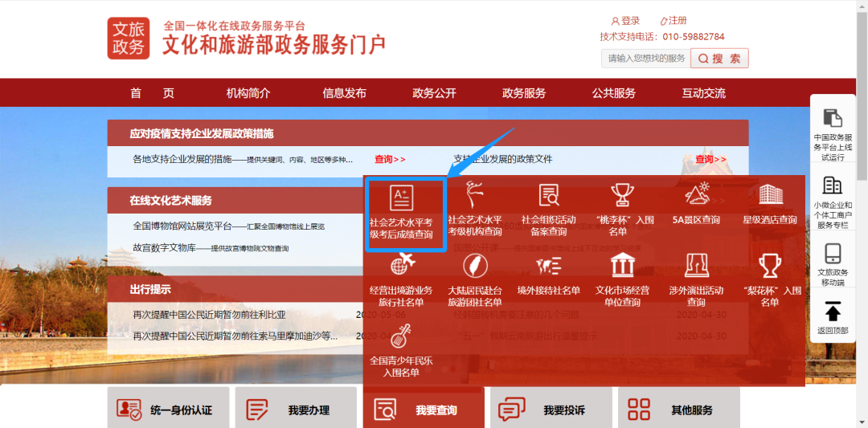Image resolution: width=868 pixels, height=428 pixels.
Task: Click the 搜索 search button
Action: (x=719, y=59)
